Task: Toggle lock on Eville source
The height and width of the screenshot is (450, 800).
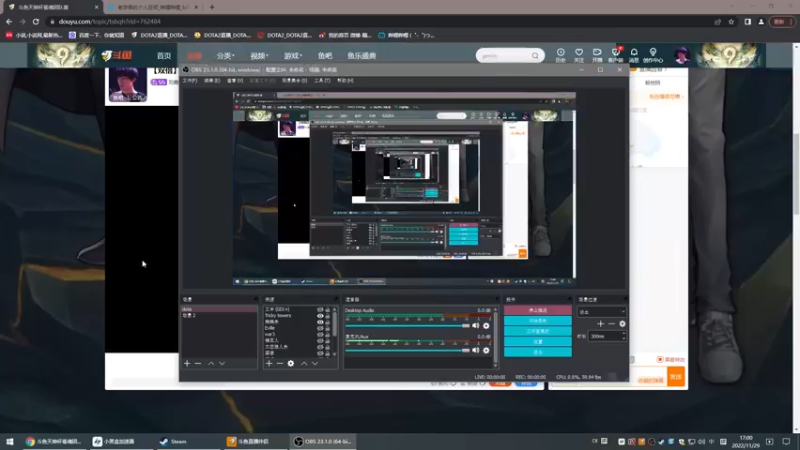Action: (x=328, y=328)
